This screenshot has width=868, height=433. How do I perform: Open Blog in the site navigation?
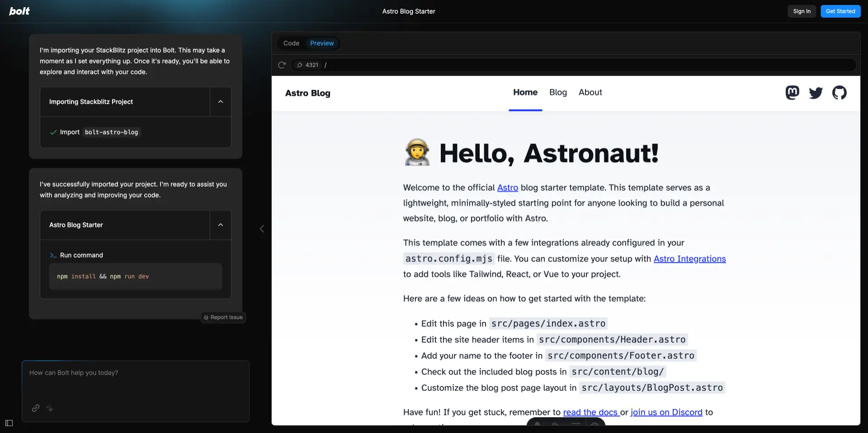tap(558, 92)
